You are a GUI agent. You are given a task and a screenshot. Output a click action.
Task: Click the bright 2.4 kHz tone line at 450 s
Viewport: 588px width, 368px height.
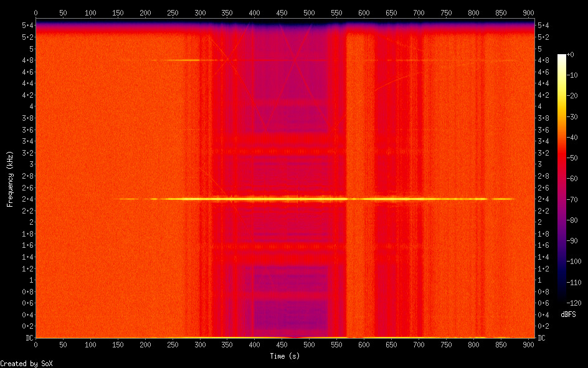282,199
